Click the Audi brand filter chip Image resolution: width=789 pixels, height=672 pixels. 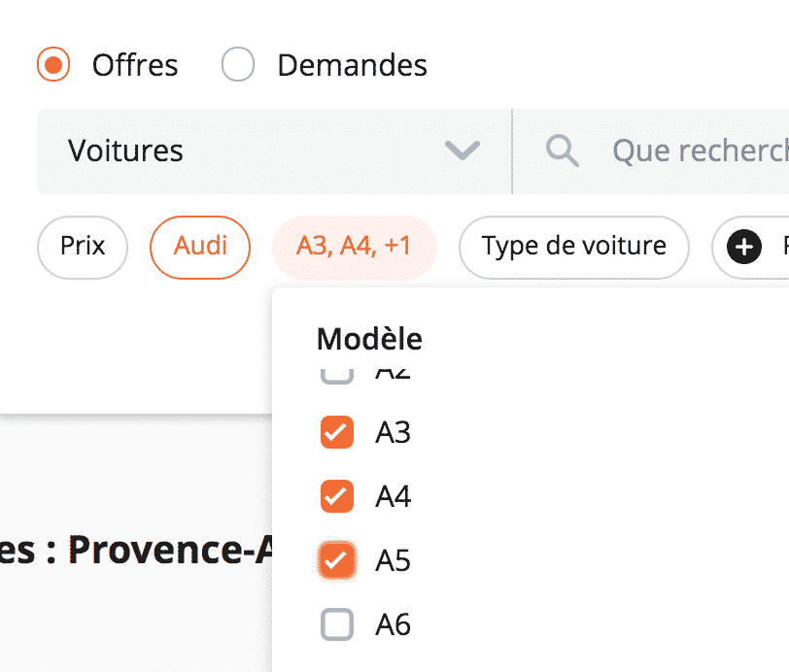(x=200, y=248)
